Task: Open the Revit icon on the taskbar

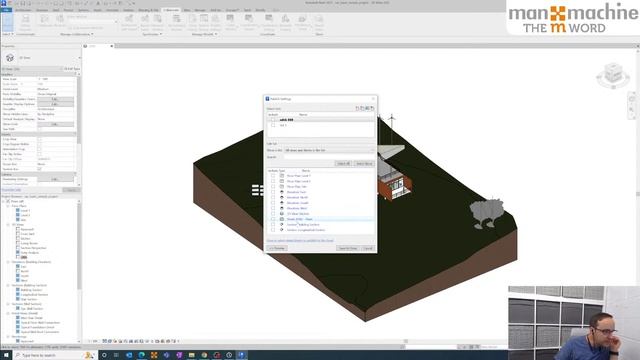Action: [242, 355]
